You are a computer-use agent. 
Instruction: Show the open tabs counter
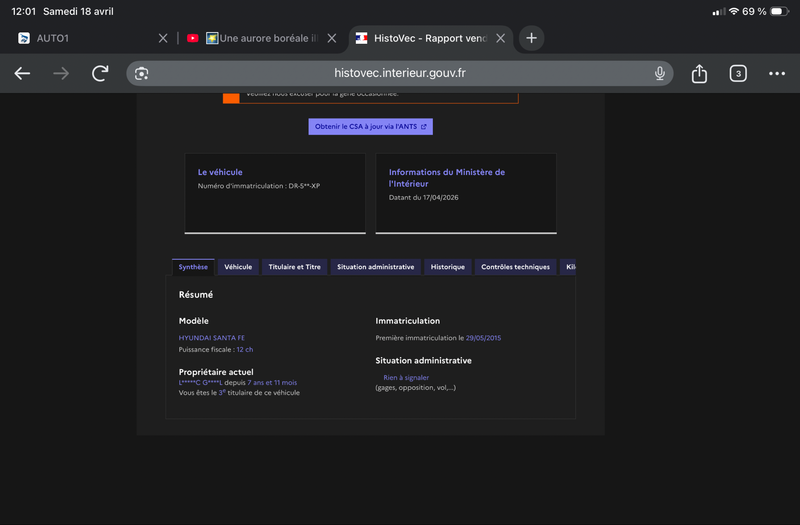(738, 73)
